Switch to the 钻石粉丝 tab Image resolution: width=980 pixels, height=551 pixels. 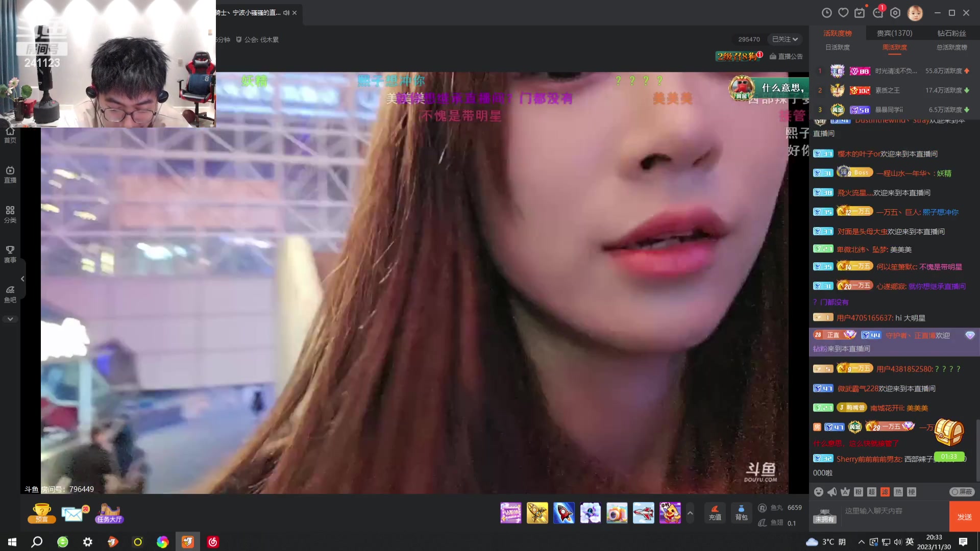point(952,33)
